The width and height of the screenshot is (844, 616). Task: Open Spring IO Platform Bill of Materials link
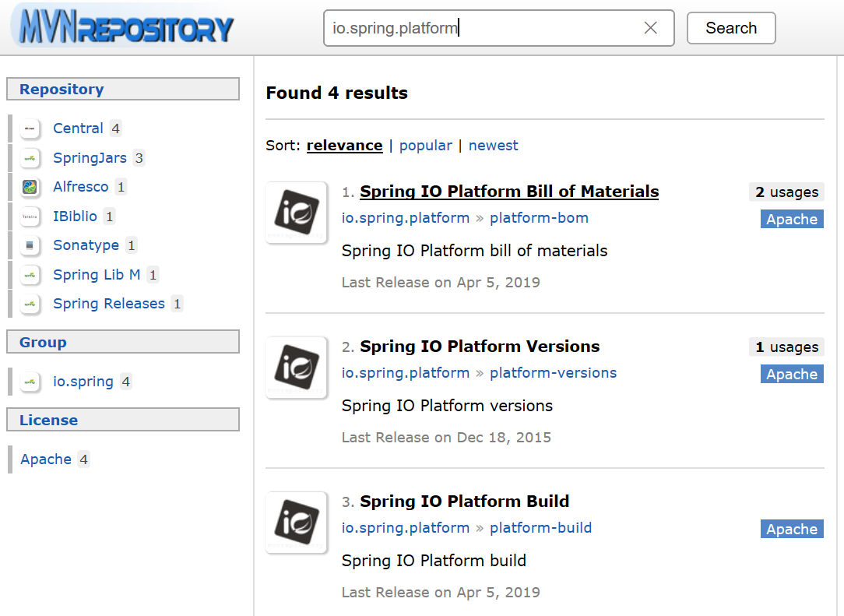point(509,192)
